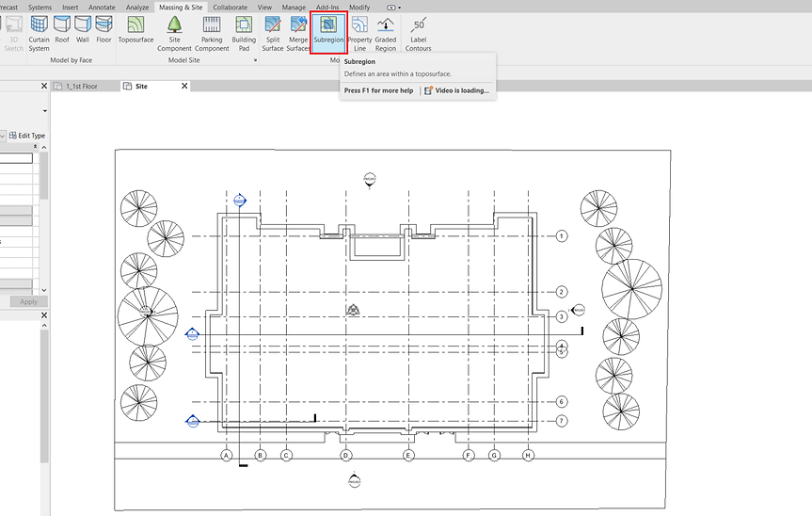
Task: Select the Building Pad tool
Action: pos(244,33)
